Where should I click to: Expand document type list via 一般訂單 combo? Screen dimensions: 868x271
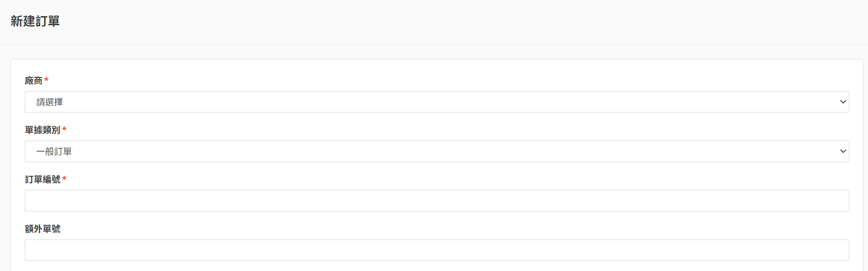[x=437, y=152]
